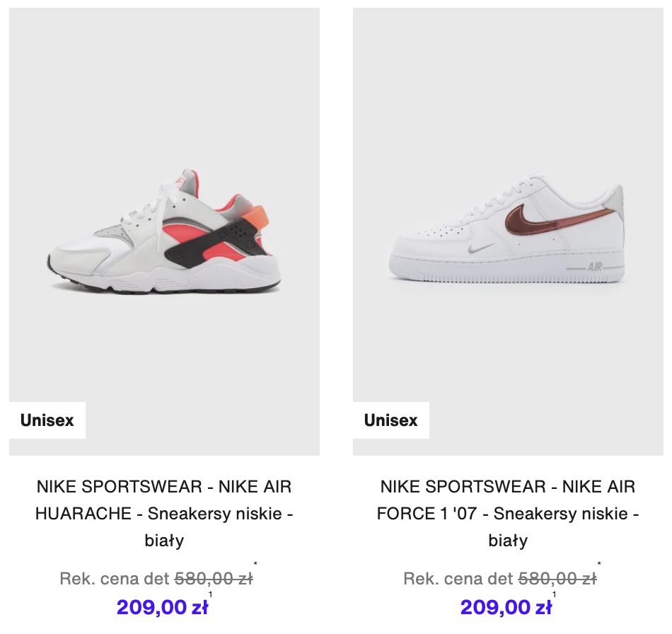Click the "Rek. cena det" label under the Air Force 1

(458, 579)
